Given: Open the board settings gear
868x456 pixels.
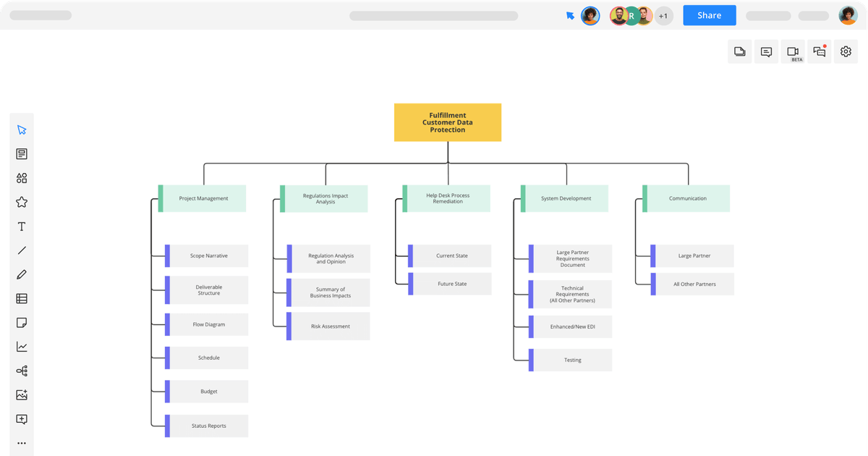Looking at the screenshot, I should [846, 51].
